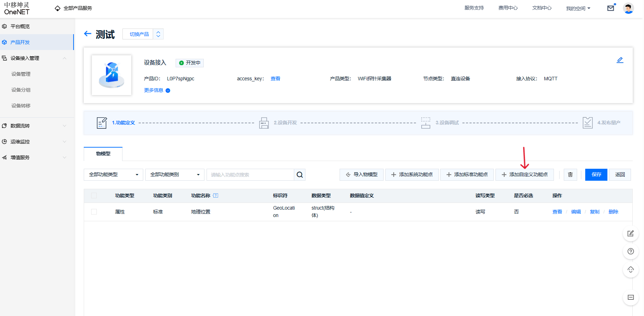Image resolution: width=644 pixels, height=316 pixels.
Task: Click the 产品ID value L0P7spNgpc
Action: click(x=181, y=79)
